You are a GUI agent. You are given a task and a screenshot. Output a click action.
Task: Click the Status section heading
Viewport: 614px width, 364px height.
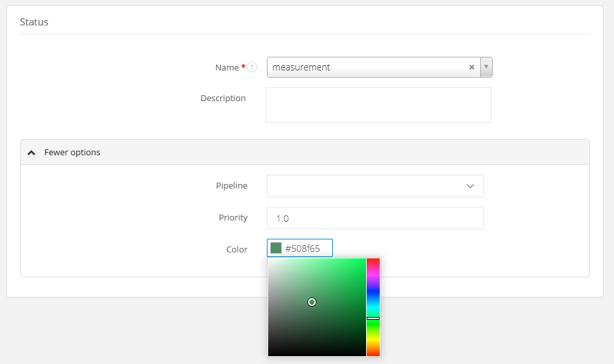click(34, 22)
